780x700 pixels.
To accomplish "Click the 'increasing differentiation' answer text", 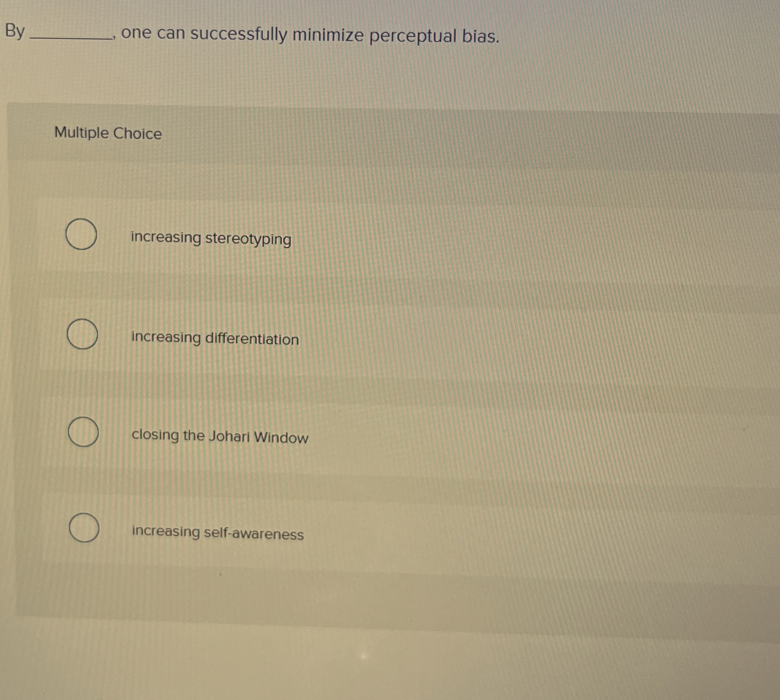I will 214,339.
